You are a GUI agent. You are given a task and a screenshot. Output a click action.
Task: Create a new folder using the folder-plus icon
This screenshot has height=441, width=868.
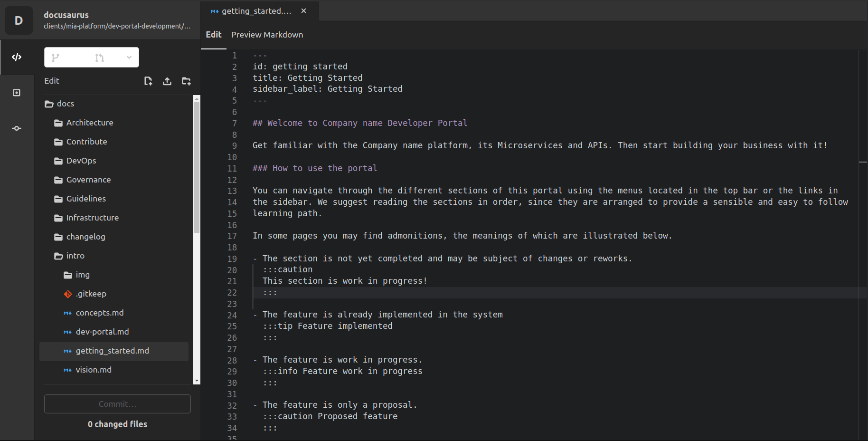tap(186, 81)
